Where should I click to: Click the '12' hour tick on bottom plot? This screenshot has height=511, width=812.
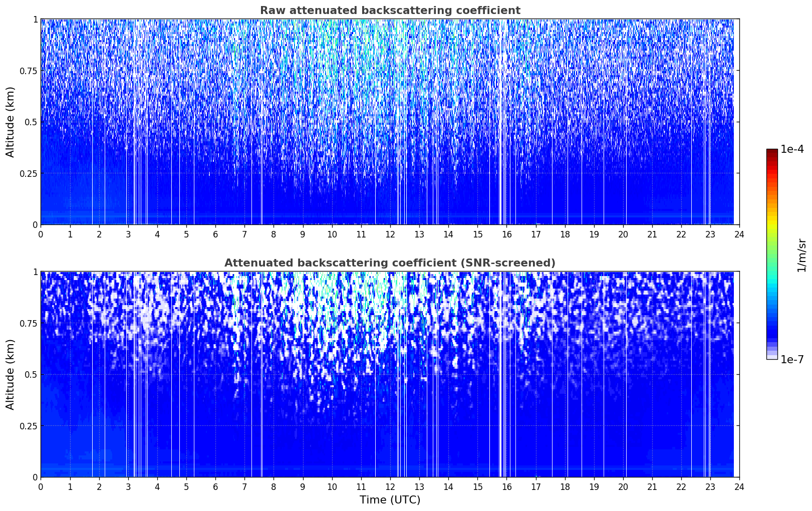390,486
